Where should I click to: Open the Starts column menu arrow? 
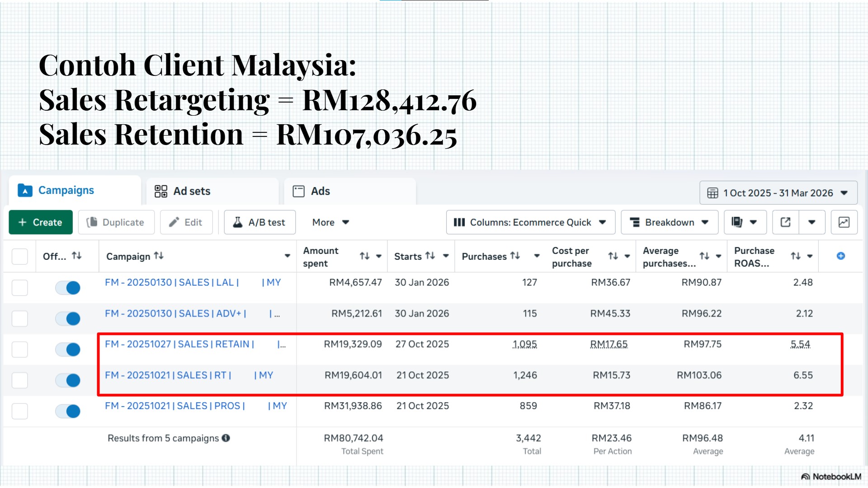click(446, 256)
